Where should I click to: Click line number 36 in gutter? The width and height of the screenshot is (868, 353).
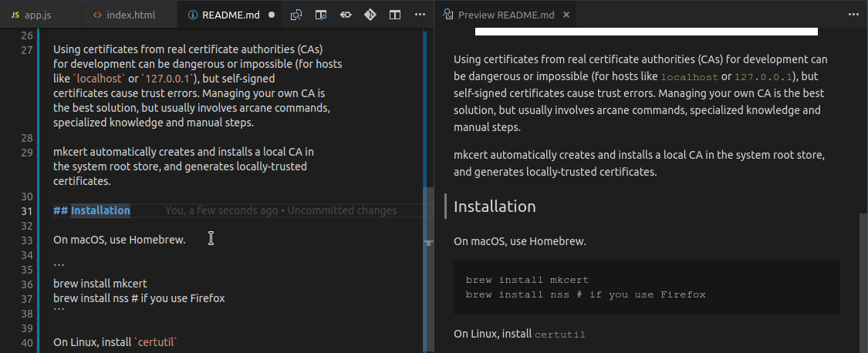pyautogui.click(x=26, y=284)
